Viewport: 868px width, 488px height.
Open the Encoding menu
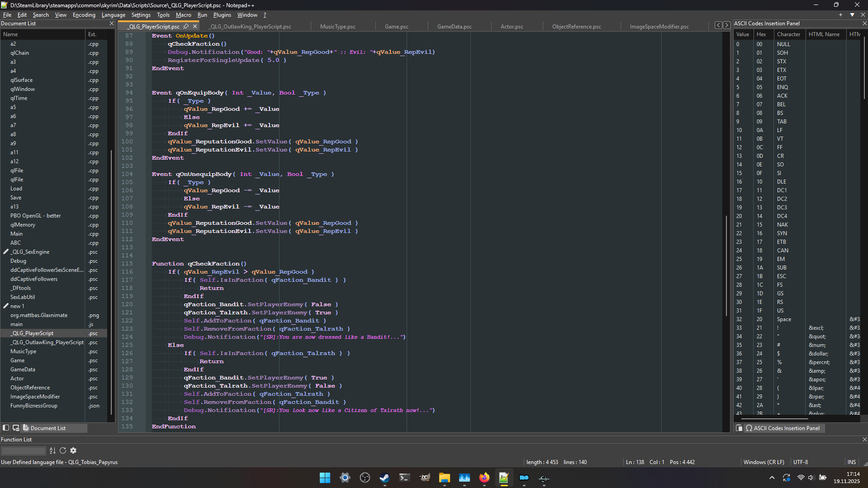[84, 15]
